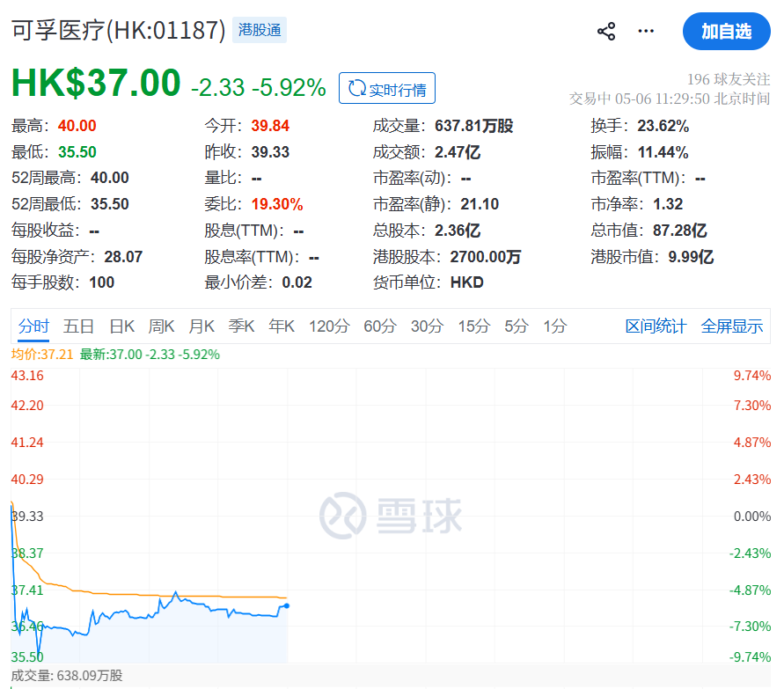This screenshot has width=784, height=689.
Task: Switch to the 5分 chart tab
Action: click(x=516, y=326)
